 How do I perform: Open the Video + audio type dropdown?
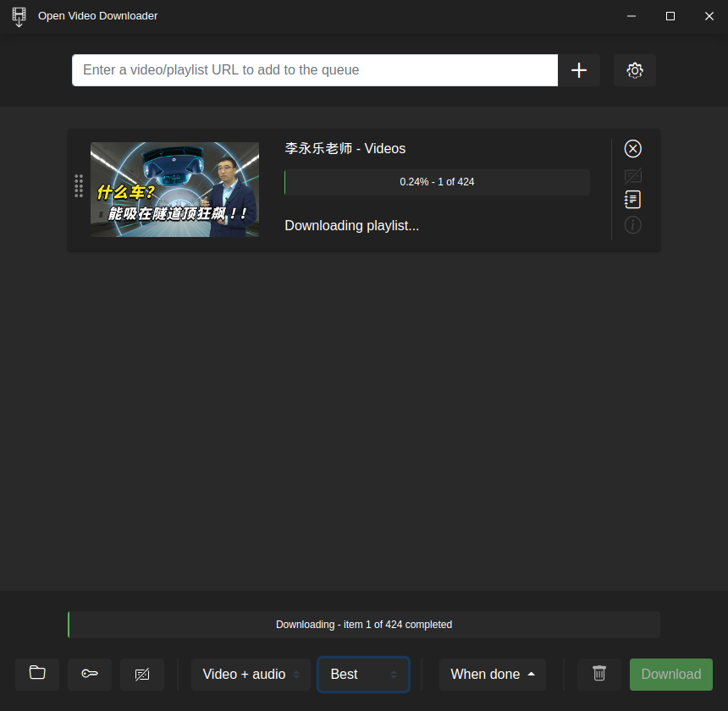(251, 674)
